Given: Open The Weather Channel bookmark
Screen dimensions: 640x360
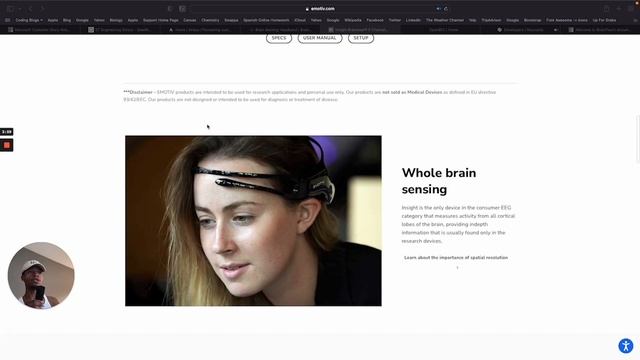Looking at the screenshot, I should click(445, 20).
